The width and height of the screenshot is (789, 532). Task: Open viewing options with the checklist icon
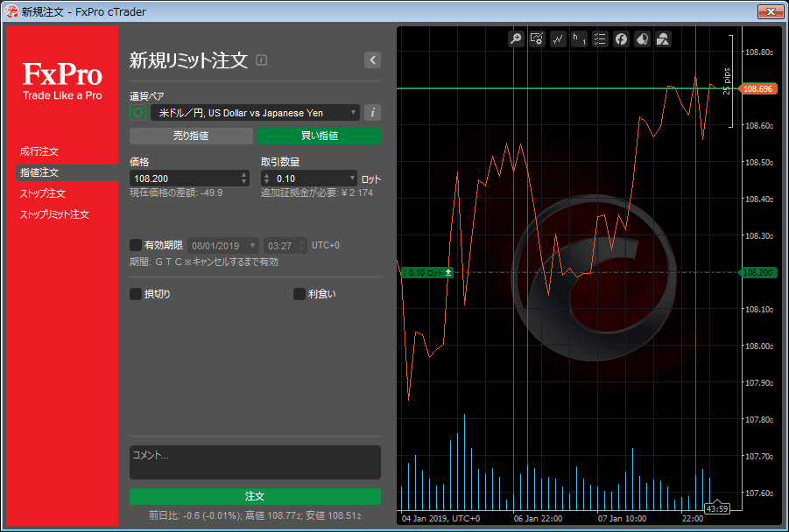point(600,38)
